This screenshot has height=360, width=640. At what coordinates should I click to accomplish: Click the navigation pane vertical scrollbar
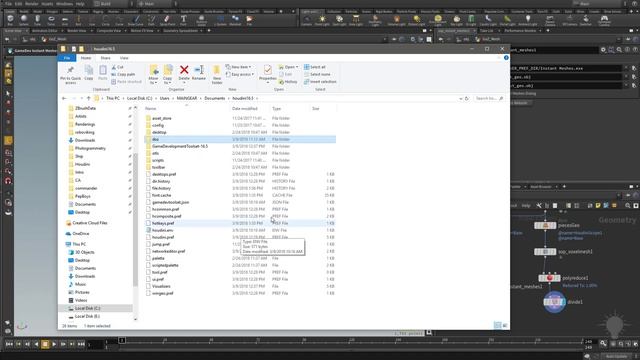pyautogui.click(x=136, y=219)
